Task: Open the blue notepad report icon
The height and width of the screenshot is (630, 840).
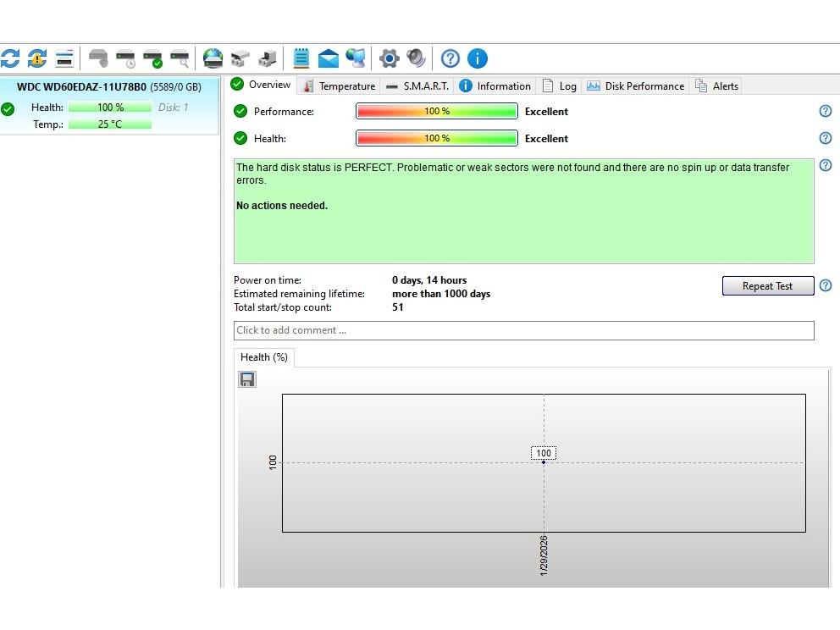Action: pos(301,58)
